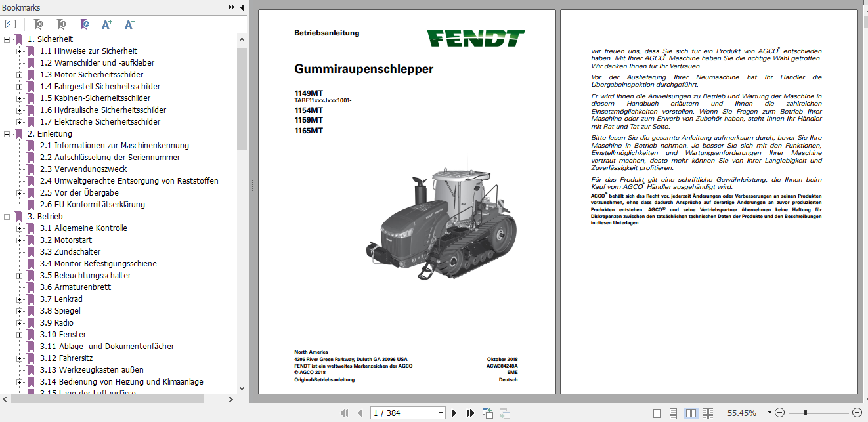This screenshot has height=422, width=868.
Task: Click the next view navigation icon
Action: 505,413
